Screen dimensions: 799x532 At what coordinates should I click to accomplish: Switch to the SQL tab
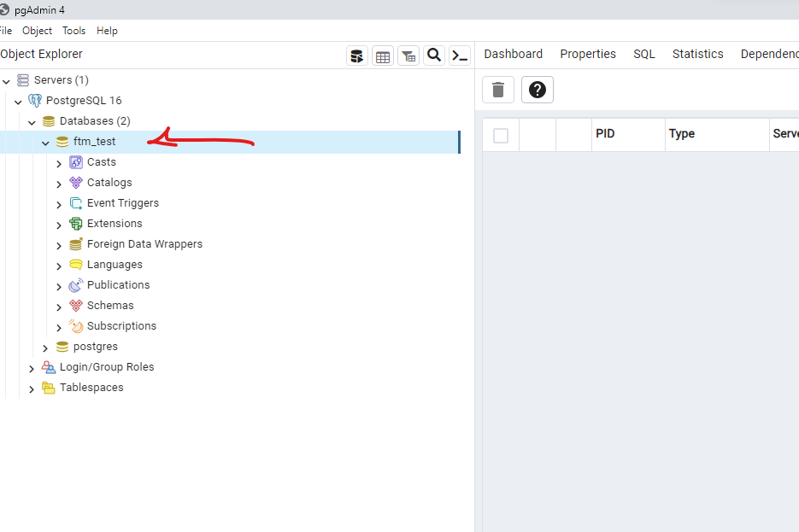click(644, 54)
